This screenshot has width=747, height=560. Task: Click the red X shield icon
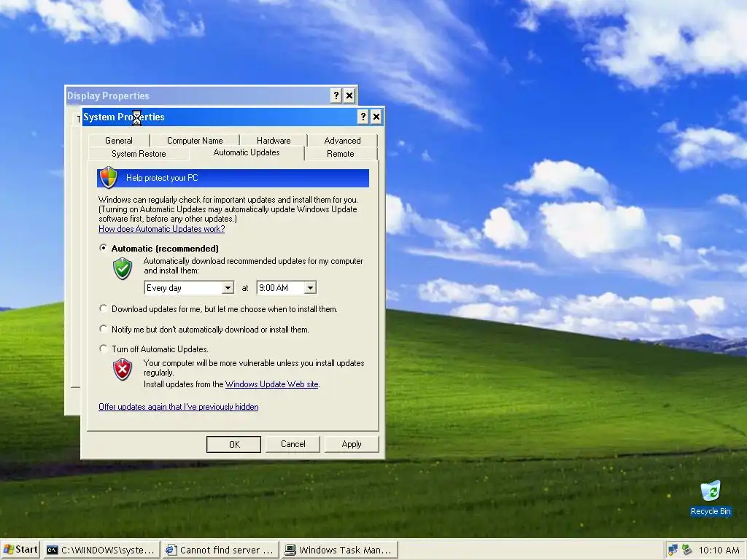(x=123, y=370)
